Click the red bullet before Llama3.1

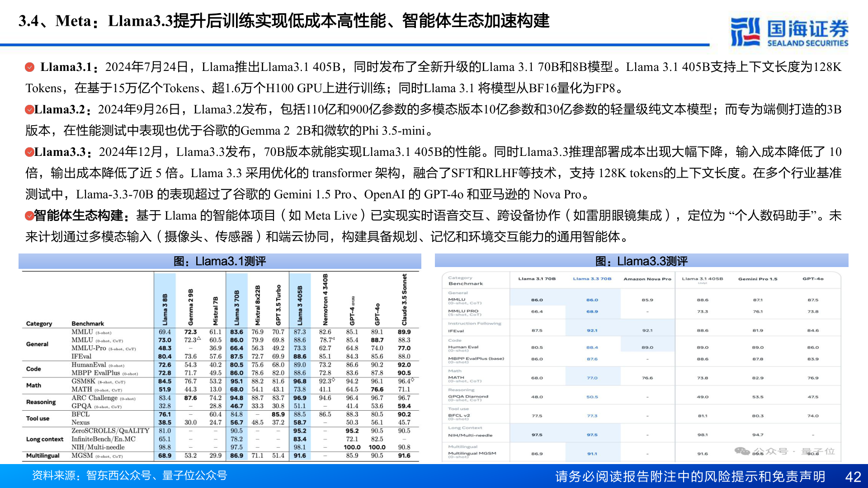(x=29, y=67)
